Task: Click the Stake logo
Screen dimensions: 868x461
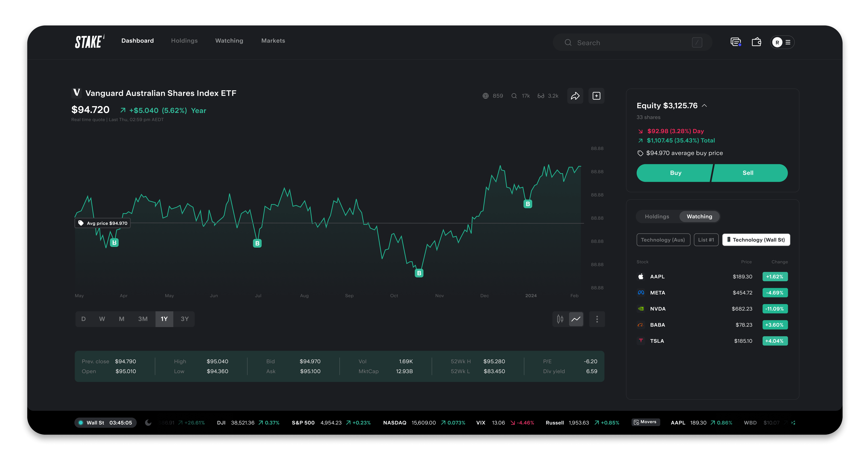Action: pyautogui.click(x=89, y=42)
